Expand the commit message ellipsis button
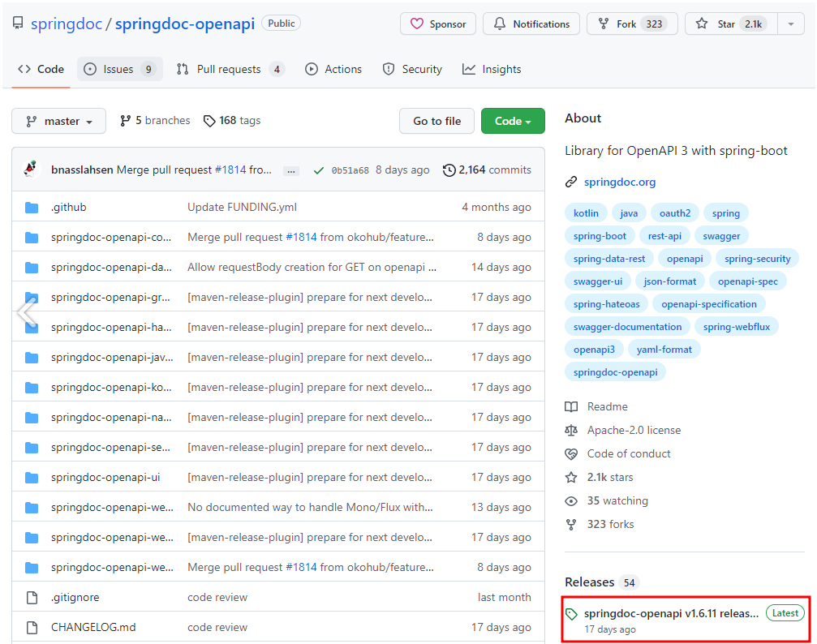This screenshot has width=817, height=644. (x=290, y=171)
